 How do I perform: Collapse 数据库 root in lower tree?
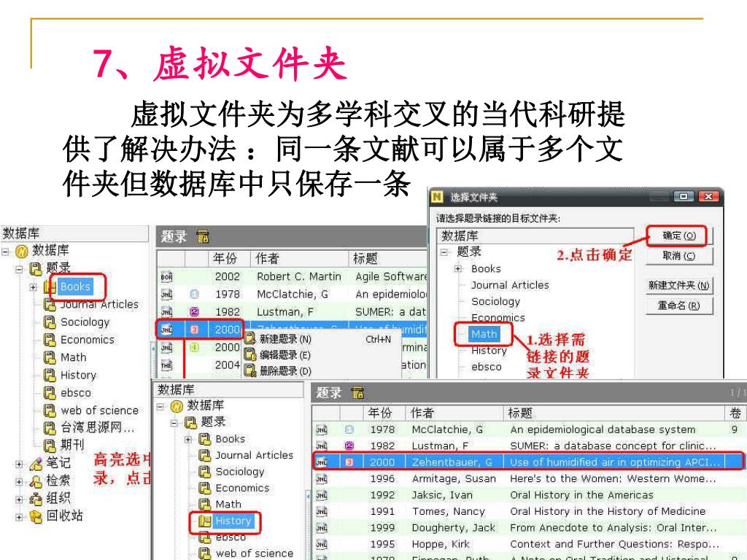pyautogui.click(x=160, y=406)
